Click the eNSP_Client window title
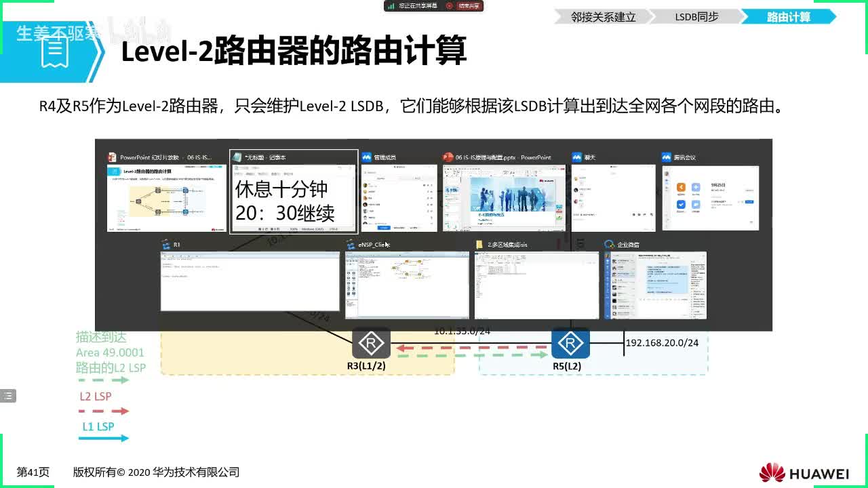The width and height of the screenshot is (868, 488). pos(373,244)
